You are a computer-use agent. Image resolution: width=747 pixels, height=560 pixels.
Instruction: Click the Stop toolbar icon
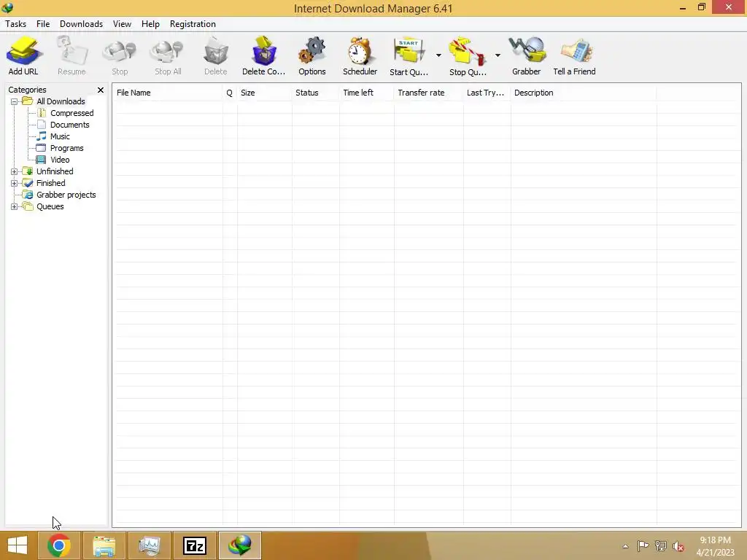120,55
